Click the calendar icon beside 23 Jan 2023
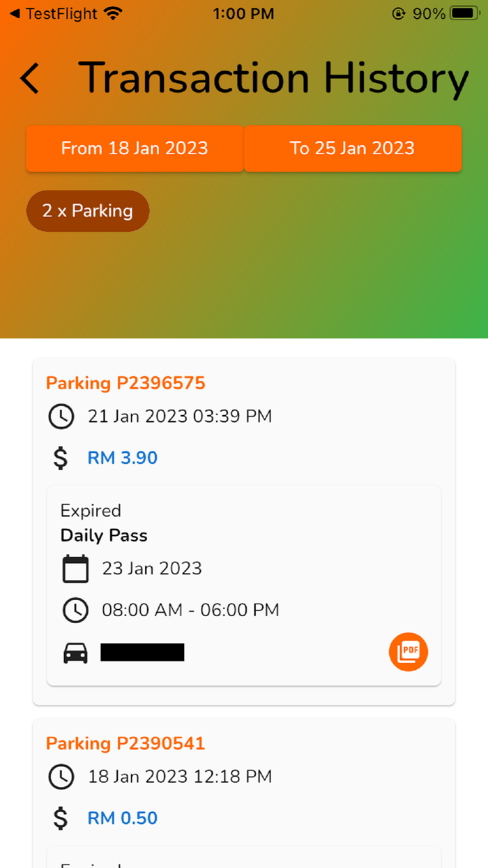 pyautogui.click(x=75, y=568)
